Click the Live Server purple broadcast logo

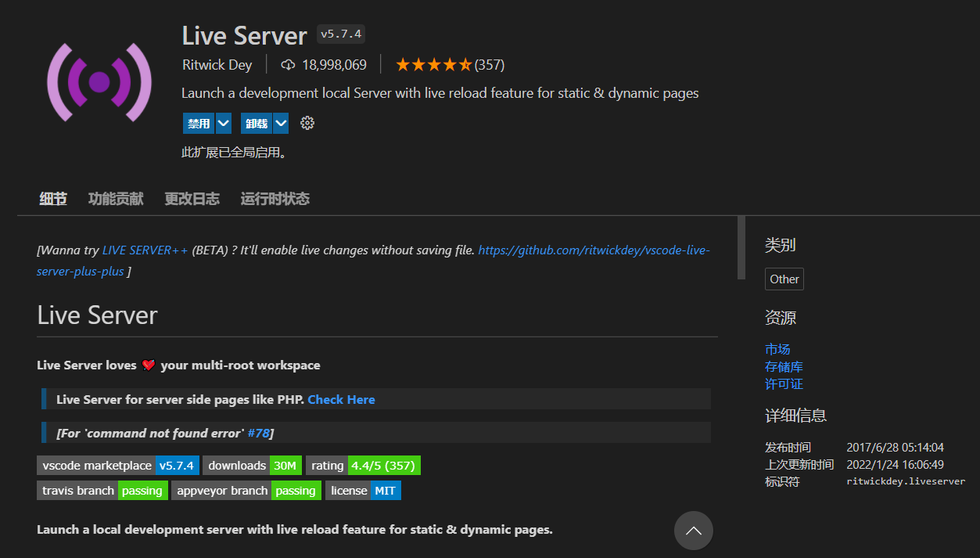99,82
